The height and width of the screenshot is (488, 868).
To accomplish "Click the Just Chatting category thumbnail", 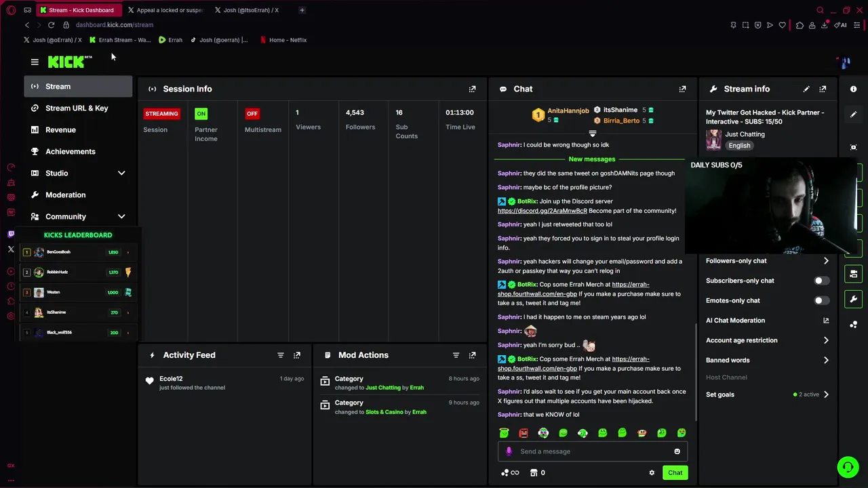I will coord(713,140).
